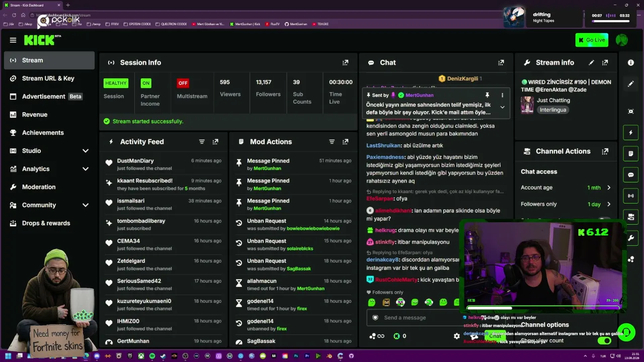Viewport: 644px width, 362px height.
Task: Toggle the lightning bolt panel in right sidebar
Action: (x=631, y=133)
